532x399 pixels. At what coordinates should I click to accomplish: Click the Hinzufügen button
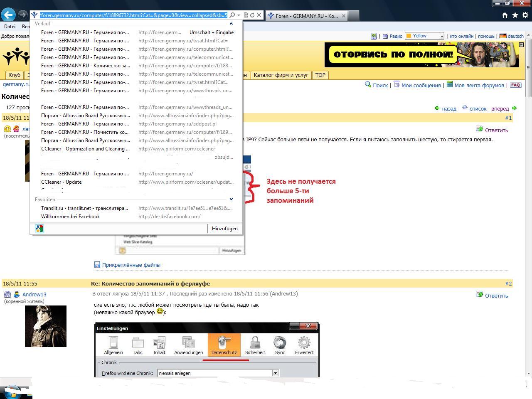(224, 229)
